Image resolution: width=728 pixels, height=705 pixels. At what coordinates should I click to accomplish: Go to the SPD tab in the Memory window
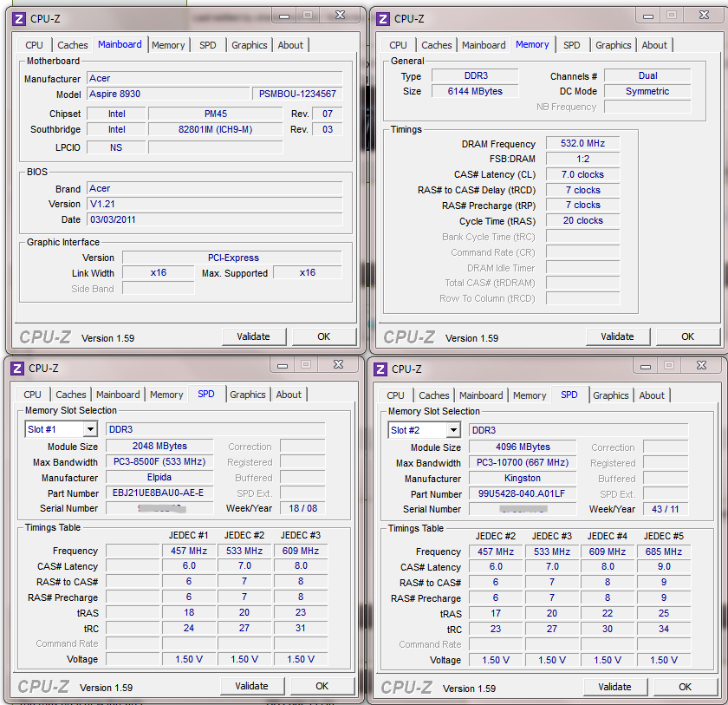click(571, 45)
